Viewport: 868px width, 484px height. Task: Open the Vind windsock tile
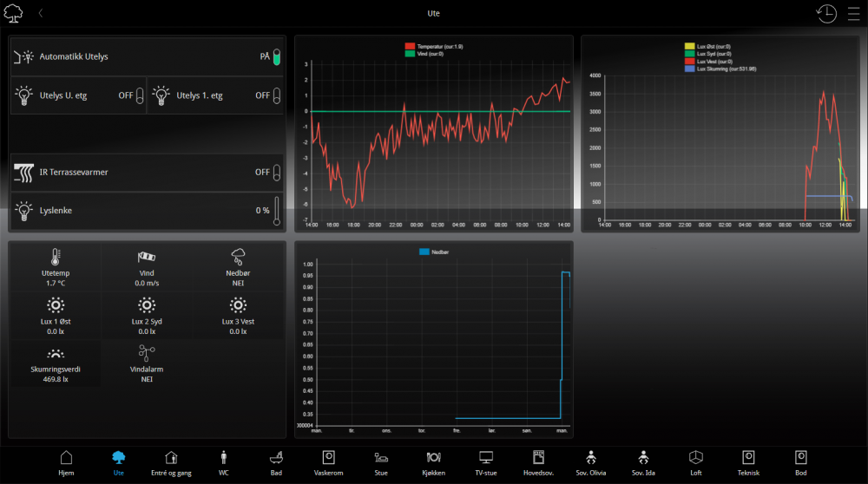pyautogui.click(x=146, y=267)
